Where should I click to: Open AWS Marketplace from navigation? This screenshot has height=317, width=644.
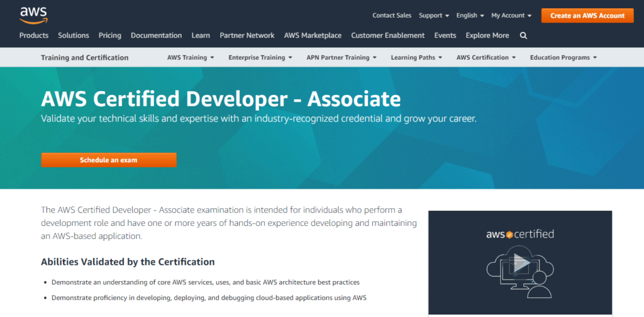pos(313,36)
